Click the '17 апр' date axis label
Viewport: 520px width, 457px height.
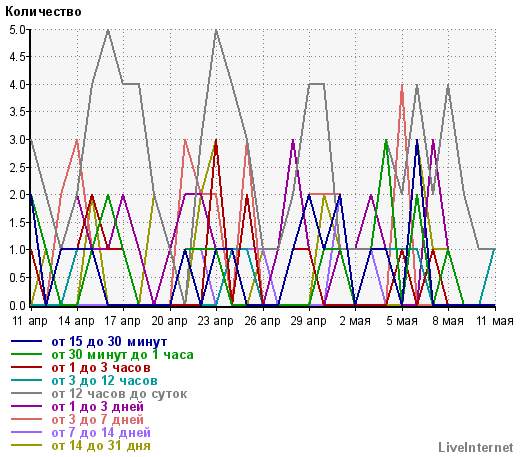pyautogui.click(x=122, y=321)
